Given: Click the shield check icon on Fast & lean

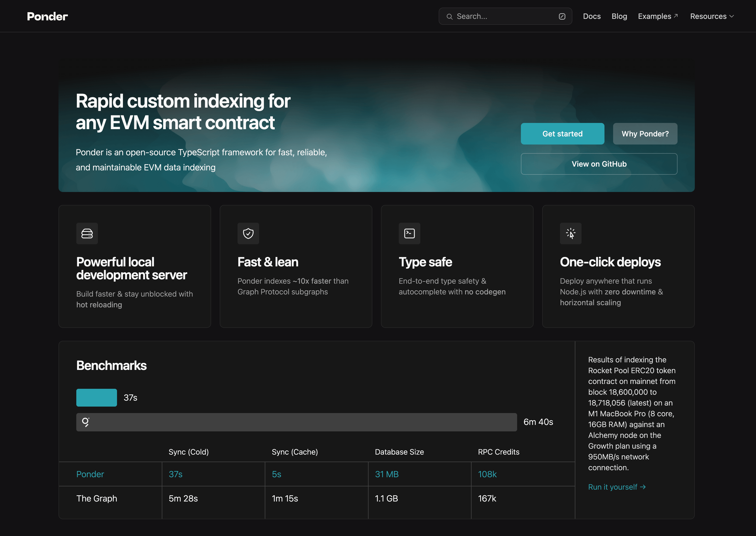Looking at the screenshot, I should click(248, 234).
